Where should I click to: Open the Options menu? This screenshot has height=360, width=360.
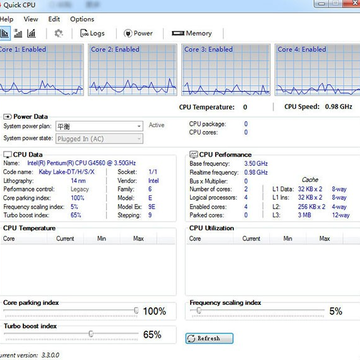82,19
